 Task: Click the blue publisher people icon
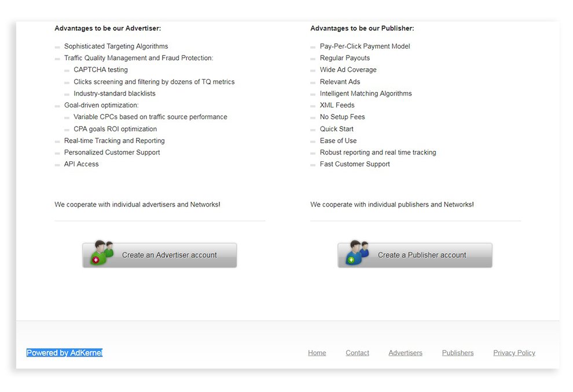355,253
